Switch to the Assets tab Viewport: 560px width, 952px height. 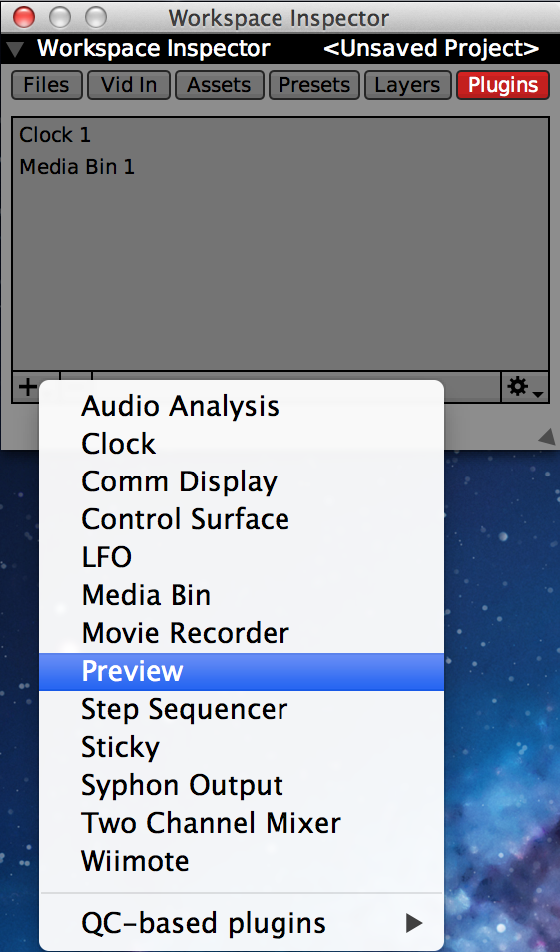click(x=219, y=85)
